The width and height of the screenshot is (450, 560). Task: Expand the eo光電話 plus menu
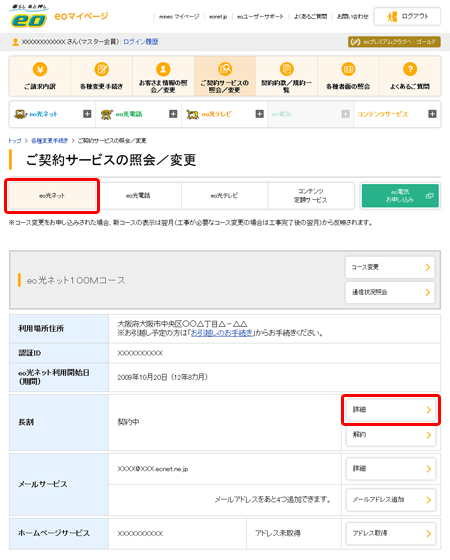[173, 114]
